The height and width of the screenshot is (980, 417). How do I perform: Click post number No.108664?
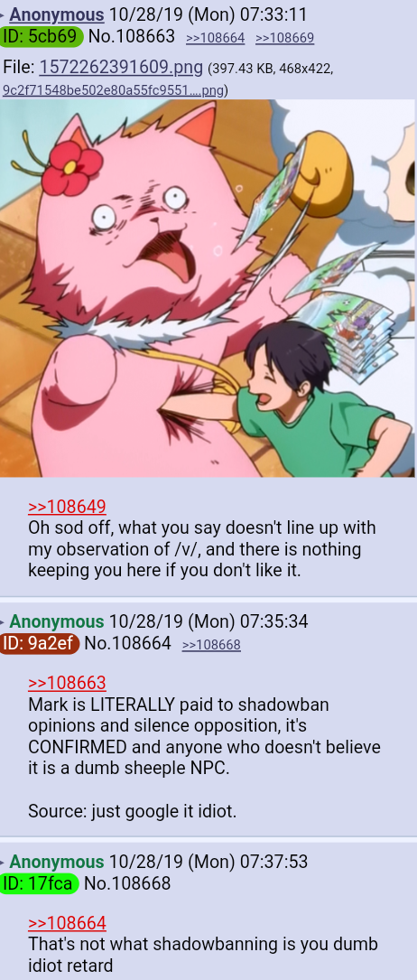[x=127, y=642]
